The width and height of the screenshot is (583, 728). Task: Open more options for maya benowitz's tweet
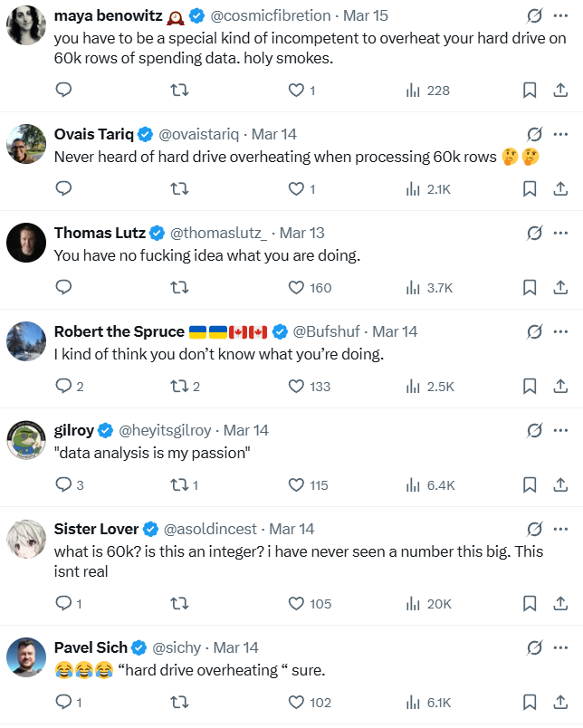562,16
